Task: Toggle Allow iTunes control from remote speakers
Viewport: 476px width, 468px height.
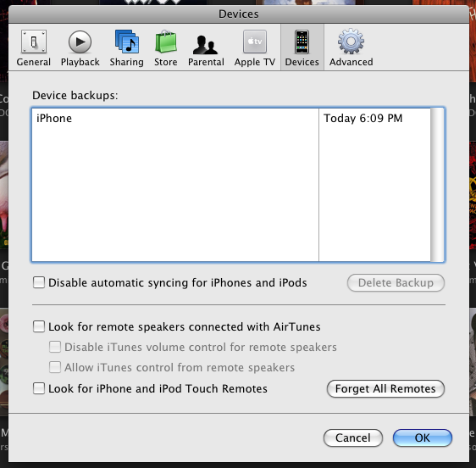Action: [x=55, y=367]
